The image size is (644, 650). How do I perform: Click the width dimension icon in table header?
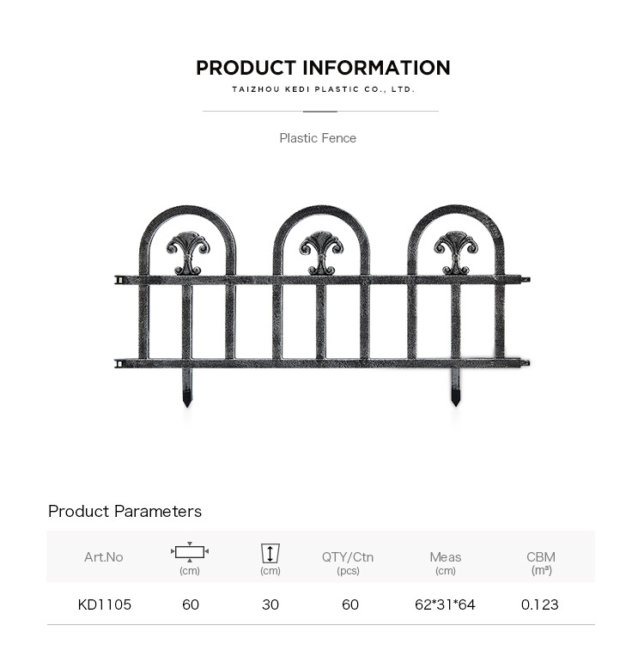[x=190, y=552]
